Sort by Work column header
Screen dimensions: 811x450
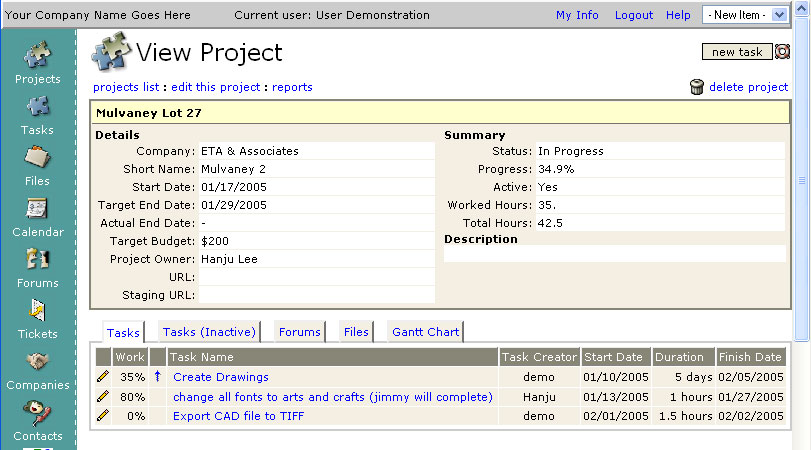coord(130,357)
